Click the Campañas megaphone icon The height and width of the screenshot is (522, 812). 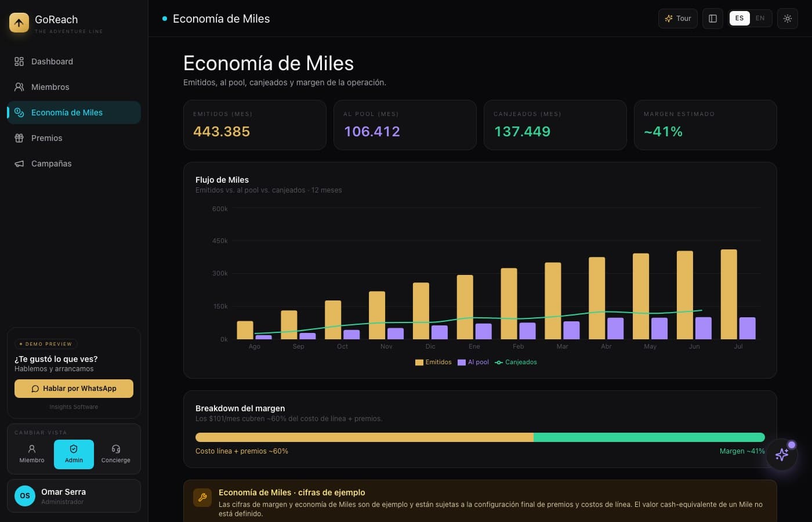(x=19, y=164)
